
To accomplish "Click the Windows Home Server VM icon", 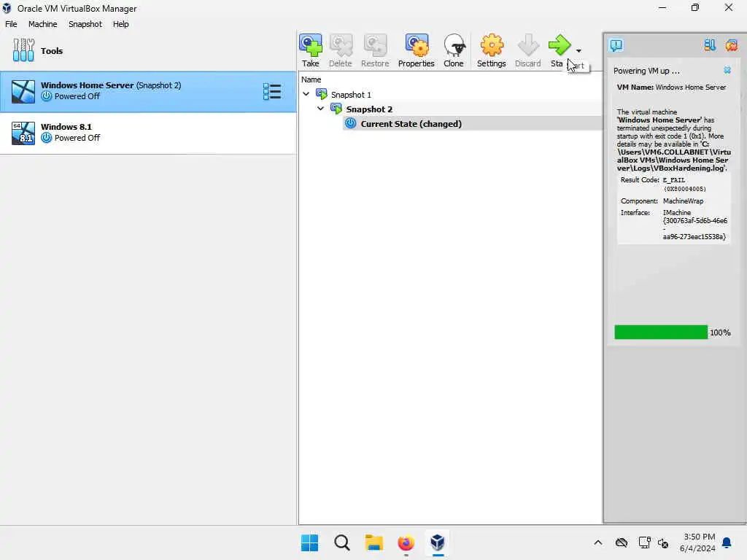I will click(23, 91).
